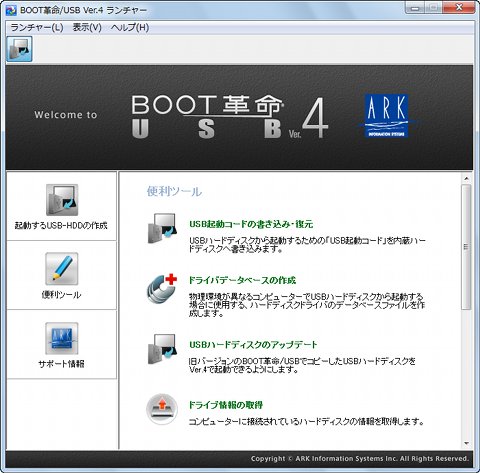
Task: Minimize the launcher window
Action: click(415, 7)
